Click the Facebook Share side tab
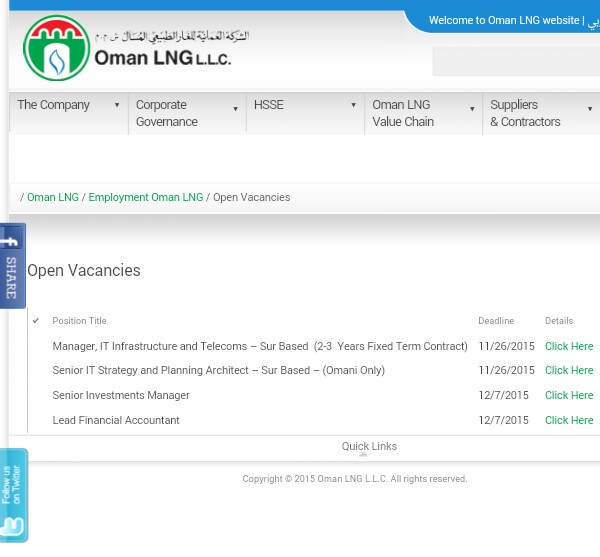Viewport: 600px width, 557px height. coord(12,266)
